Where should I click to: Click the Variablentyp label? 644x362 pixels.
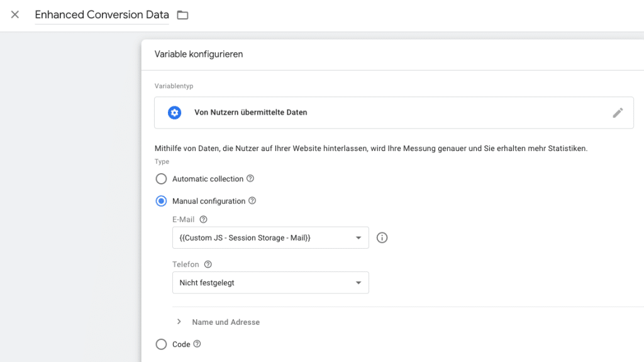pyautogui.click(x=174, y=86)
